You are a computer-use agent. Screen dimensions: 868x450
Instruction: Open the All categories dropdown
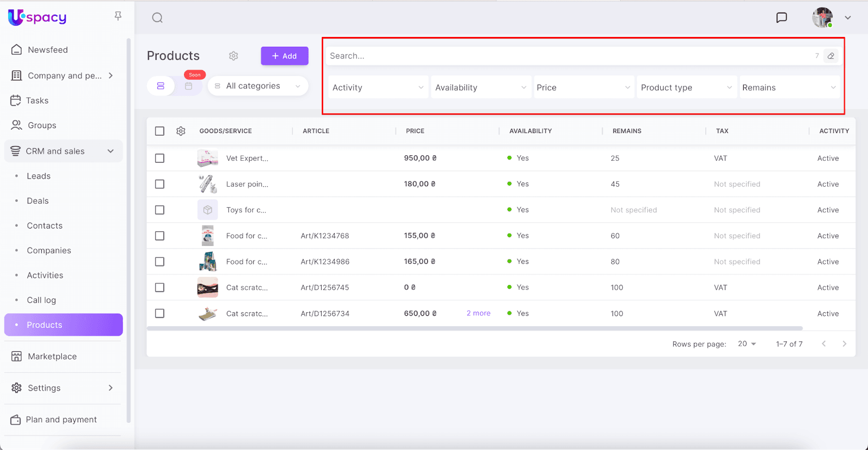258,86
